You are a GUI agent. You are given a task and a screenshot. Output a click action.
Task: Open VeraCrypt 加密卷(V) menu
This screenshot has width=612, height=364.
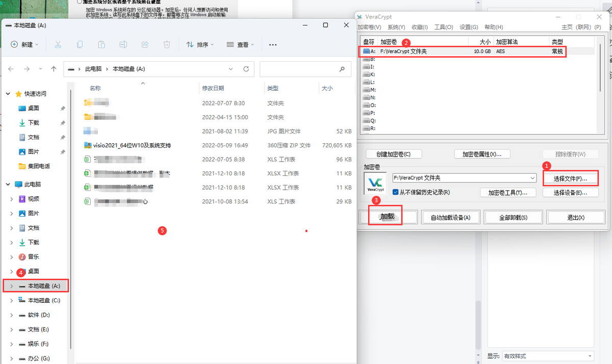pos(369,27)
